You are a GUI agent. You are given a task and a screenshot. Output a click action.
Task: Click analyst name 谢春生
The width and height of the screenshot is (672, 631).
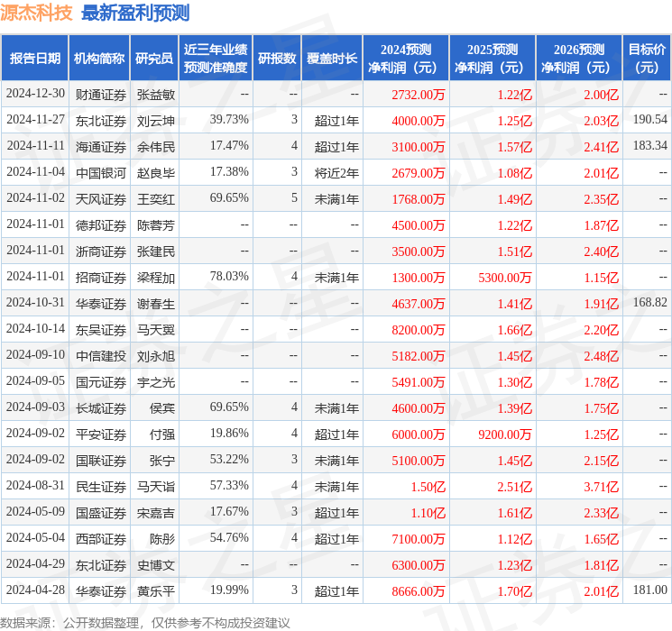click(x=156, y=304)
